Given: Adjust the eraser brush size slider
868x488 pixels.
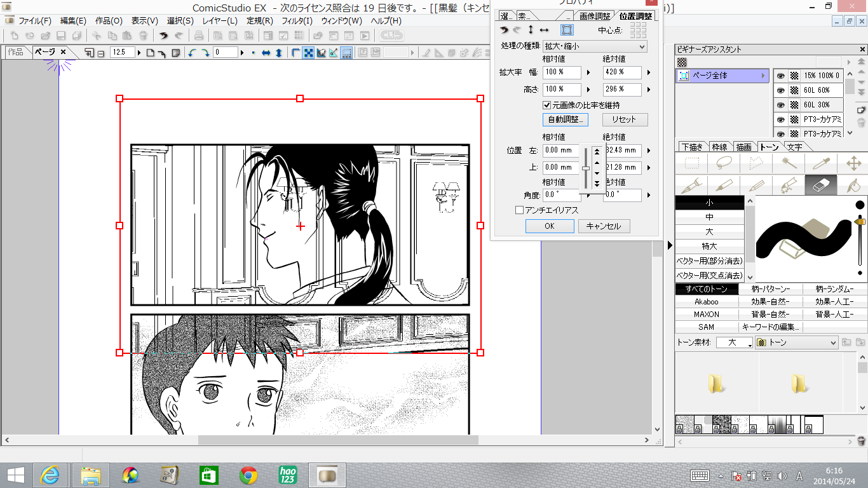Looking at the screenshot, I should coord(860,221).
